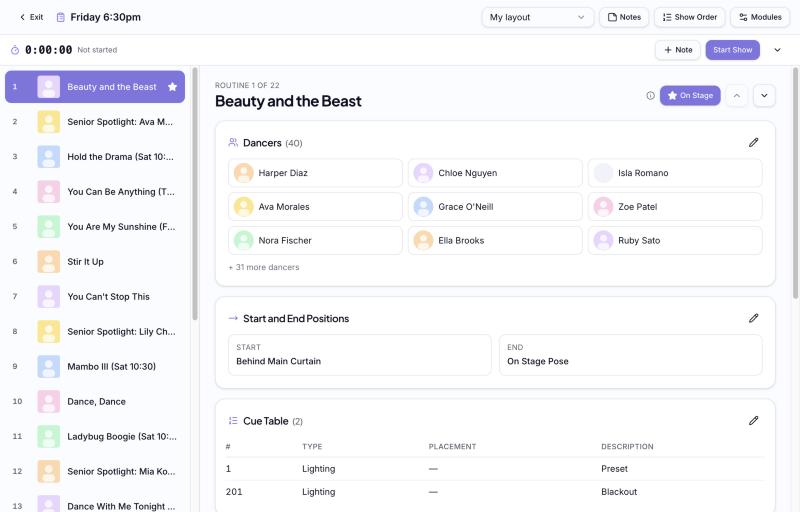The image size is (800, 512).
Task: Select dancer Ava Morales
Action: (x=315, y=207)
